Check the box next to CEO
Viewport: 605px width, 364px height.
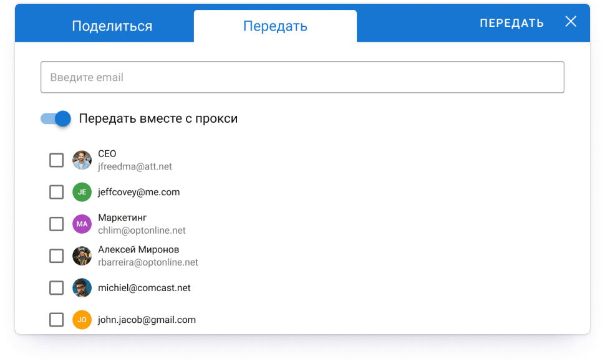point(56,160)
